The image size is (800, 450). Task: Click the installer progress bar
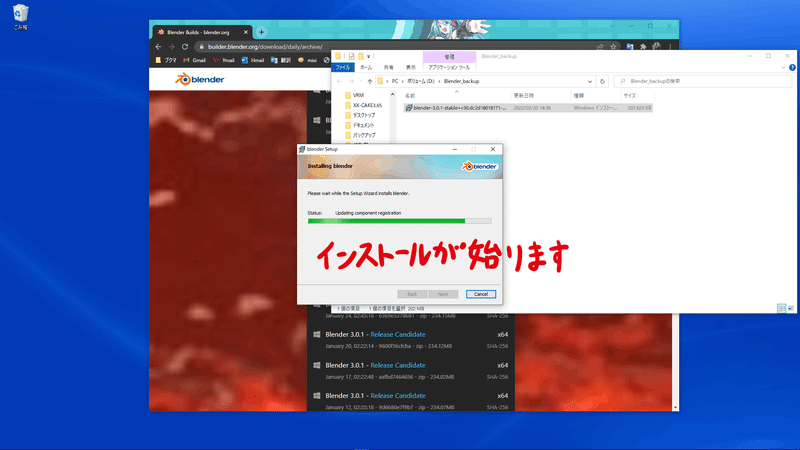[399, 221]
